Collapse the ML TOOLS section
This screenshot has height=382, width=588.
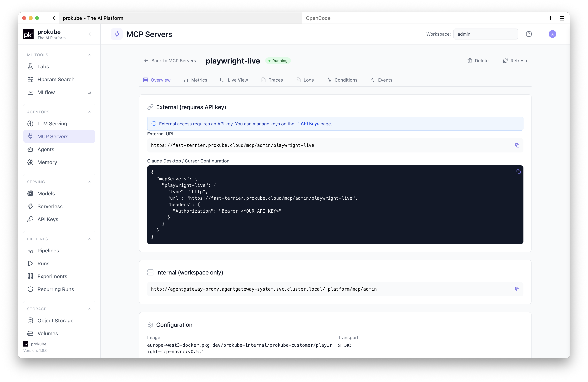click(89, 55)
